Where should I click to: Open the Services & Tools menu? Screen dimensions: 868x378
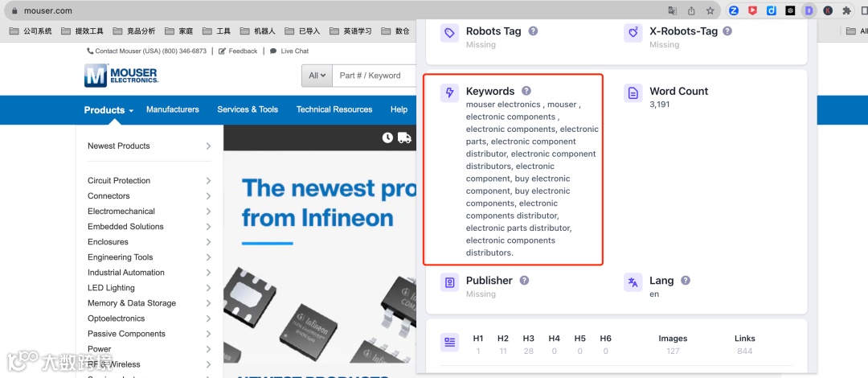[248, 109]
